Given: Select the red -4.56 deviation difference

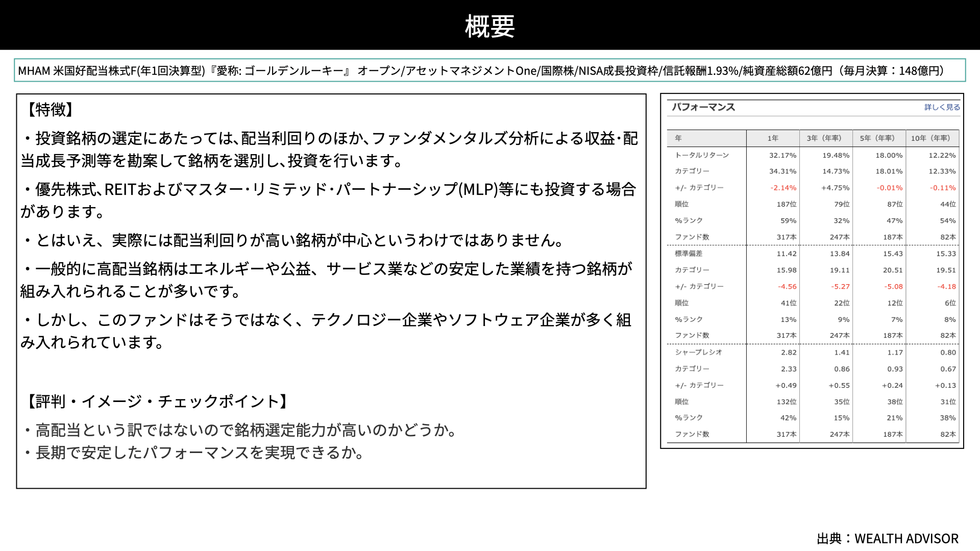Looking at the screenshot, I should tap(787, 287).
